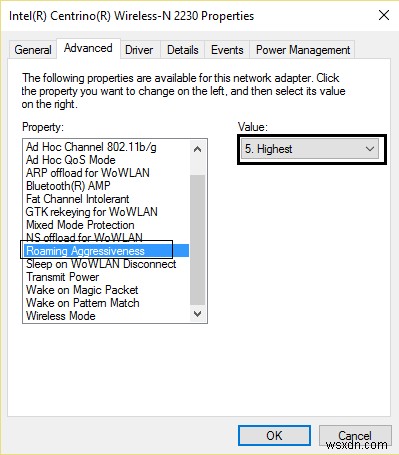Select Roaming Aggressiveness property

click(x=107, y=251)
